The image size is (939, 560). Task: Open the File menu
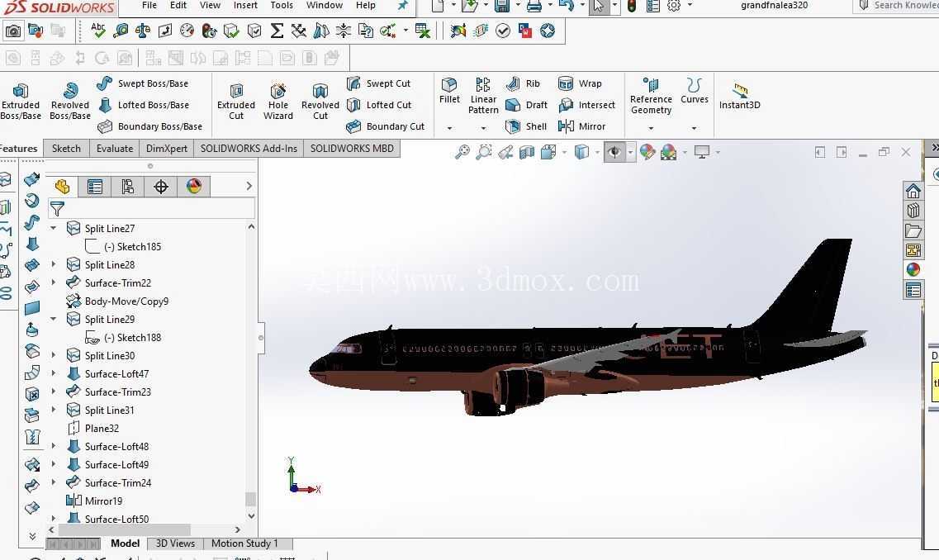[149, 6]
